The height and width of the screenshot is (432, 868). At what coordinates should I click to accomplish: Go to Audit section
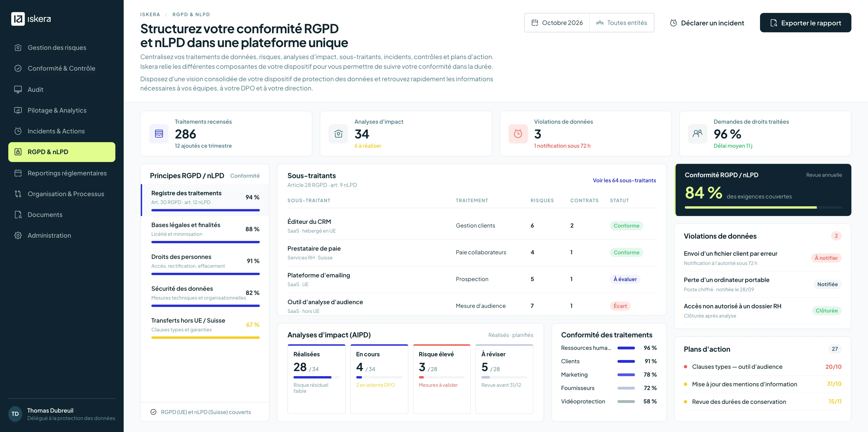(62, 89)
